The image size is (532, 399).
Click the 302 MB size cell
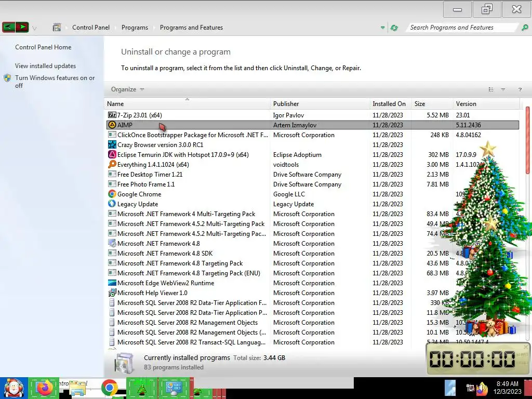click(x=438, y=154)
